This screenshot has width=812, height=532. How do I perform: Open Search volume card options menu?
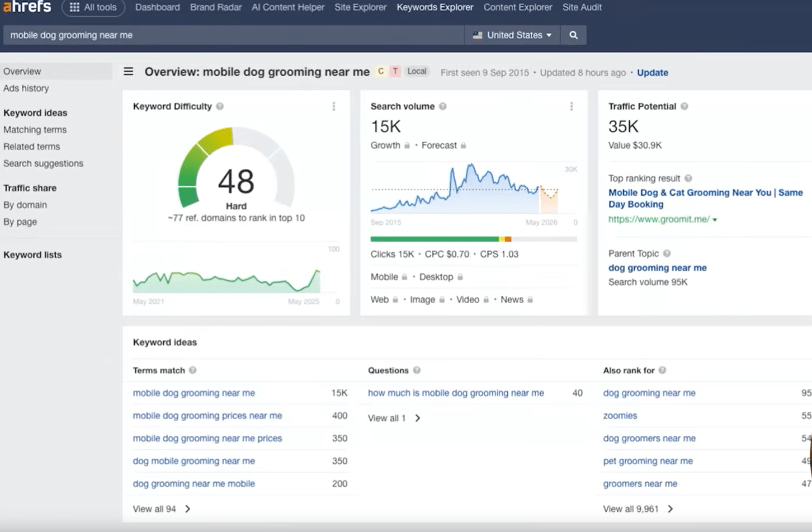click(571, 106)
